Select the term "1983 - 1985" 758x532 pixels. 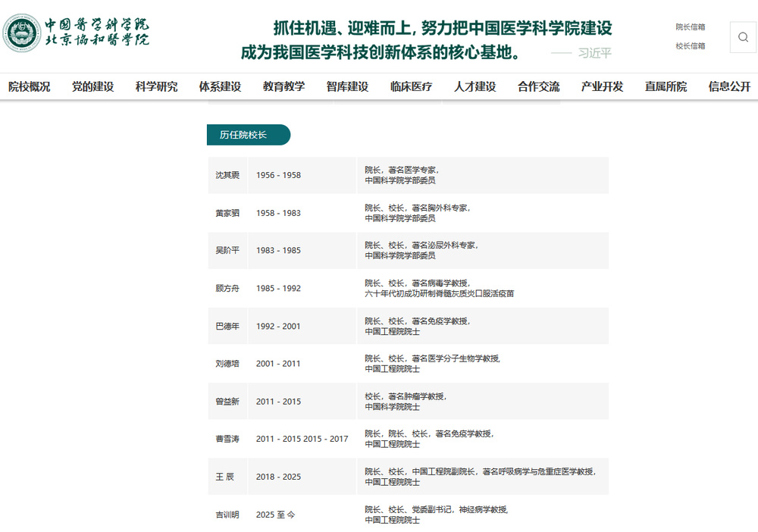point(278,250)
